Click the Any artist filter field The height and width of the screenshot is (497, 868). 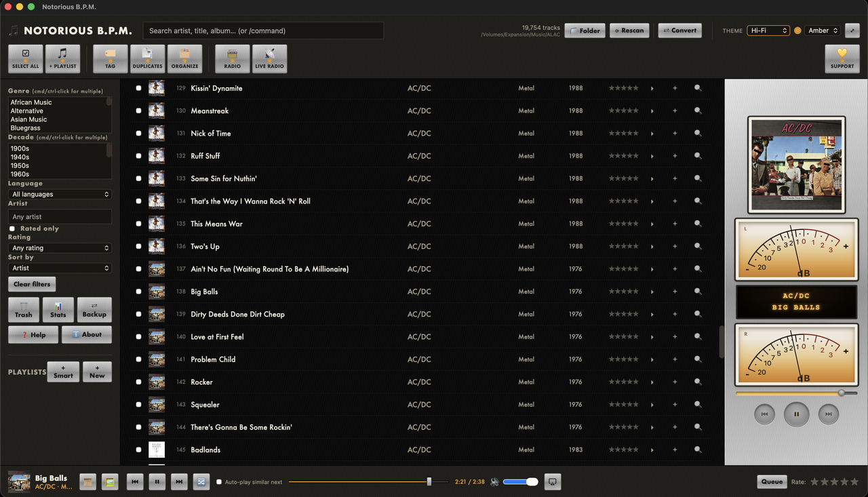click(60, 217)
